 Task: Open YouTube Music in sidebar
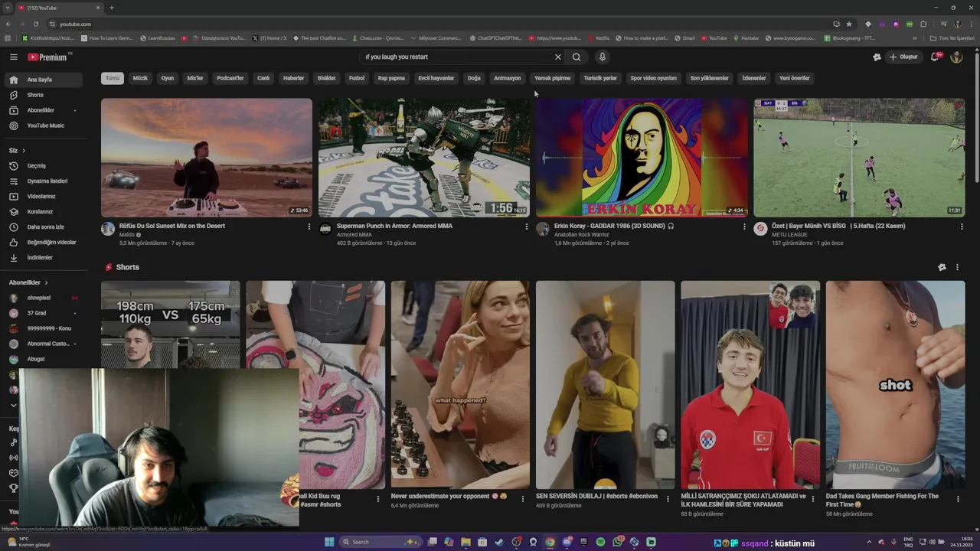click(44, 126)
